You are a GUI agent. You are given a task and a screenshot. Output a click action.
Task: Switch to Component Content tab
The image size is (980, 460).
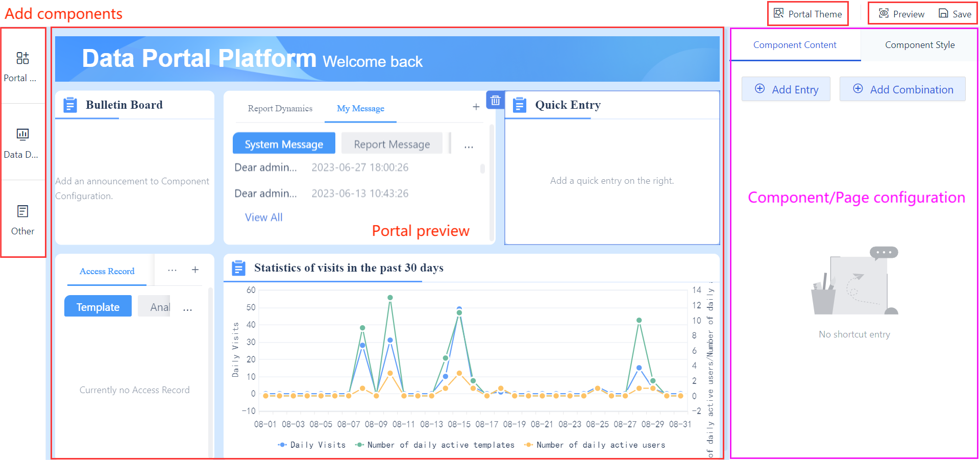coord(795,45)
